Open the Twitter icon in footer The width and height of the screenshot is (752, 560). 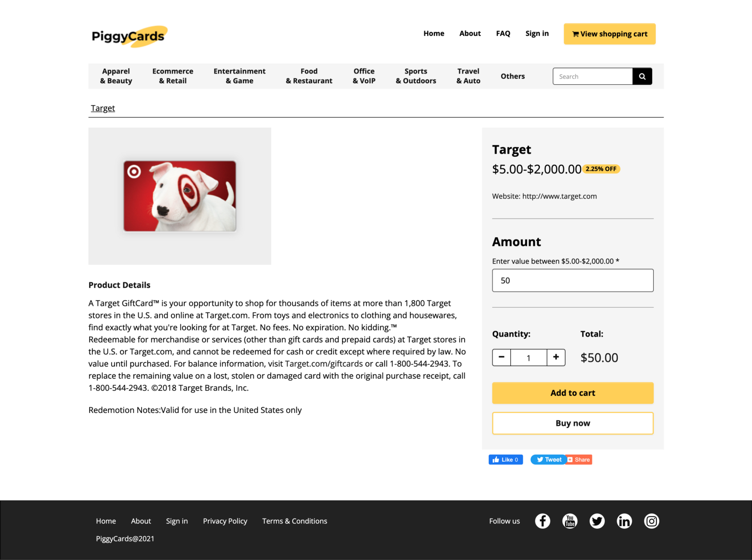tap(597, 521)
